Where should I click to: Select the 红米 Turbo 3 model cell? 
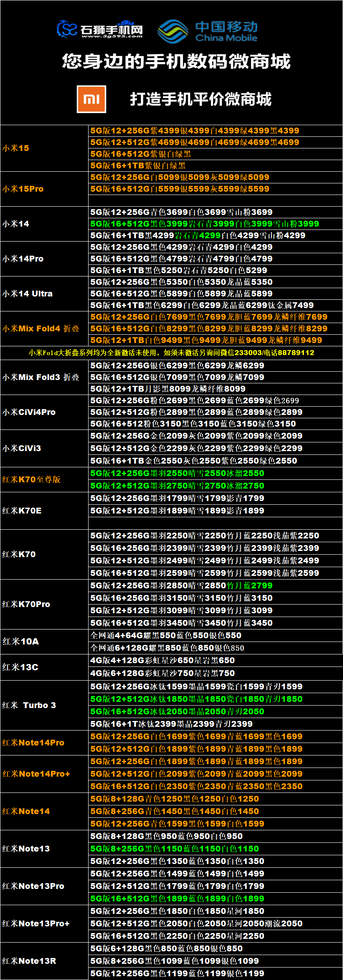click(44, 705)
